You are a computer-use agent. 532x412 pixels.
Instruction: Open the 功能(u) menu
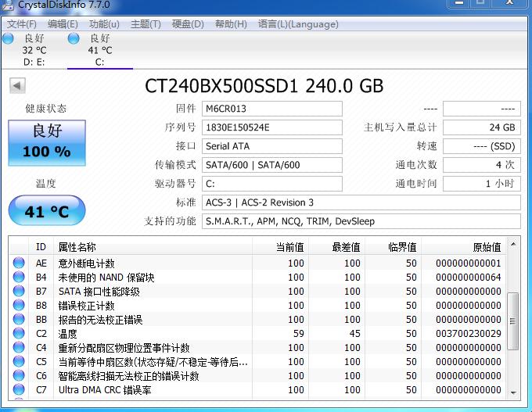(104, 24)
